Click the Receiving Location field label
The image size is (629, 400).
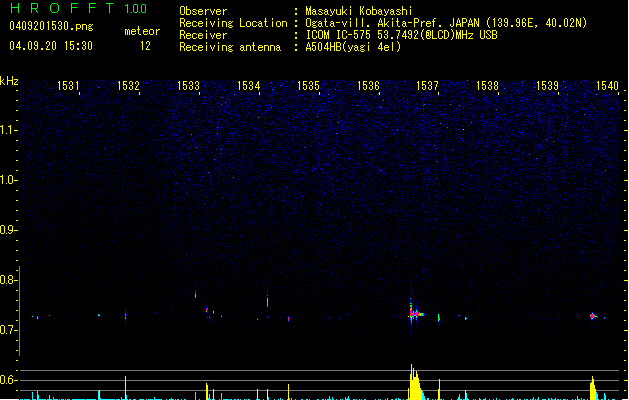coord(233,23)
